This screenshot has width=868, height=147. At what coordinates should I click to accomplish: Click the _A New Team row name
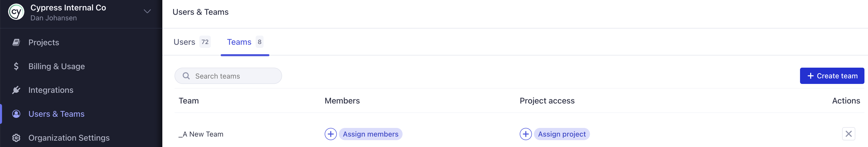201,134
